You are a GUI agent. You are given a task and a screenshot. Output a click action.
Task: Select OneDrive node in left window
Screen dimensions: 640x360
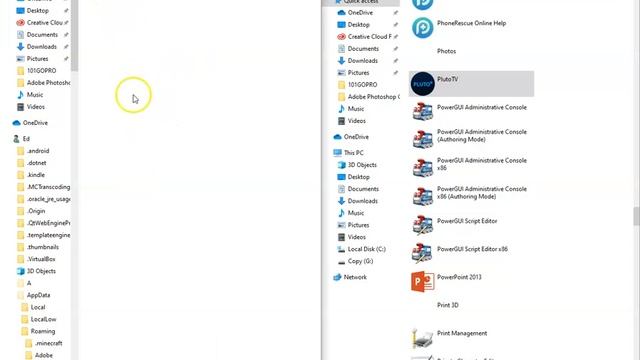[x=35, y=123]
